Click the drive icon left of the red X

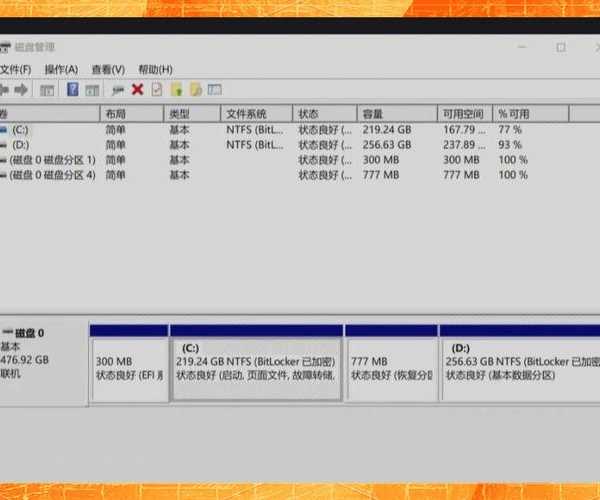[x=118, y=90]
